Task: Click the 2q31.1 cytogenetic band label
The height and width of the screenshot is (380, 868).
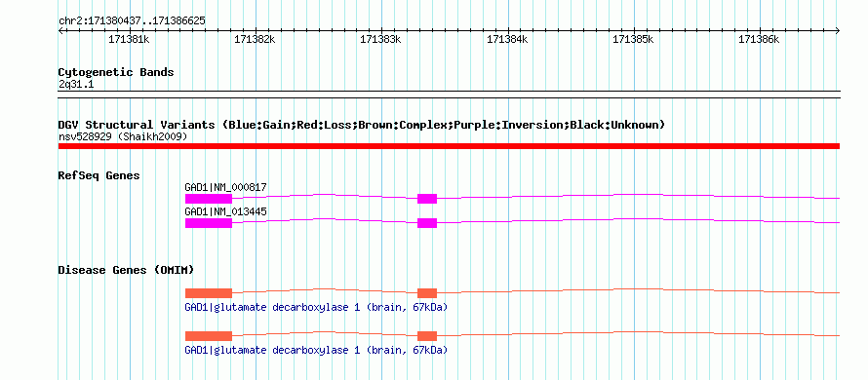Action: [x=76, y=84]
